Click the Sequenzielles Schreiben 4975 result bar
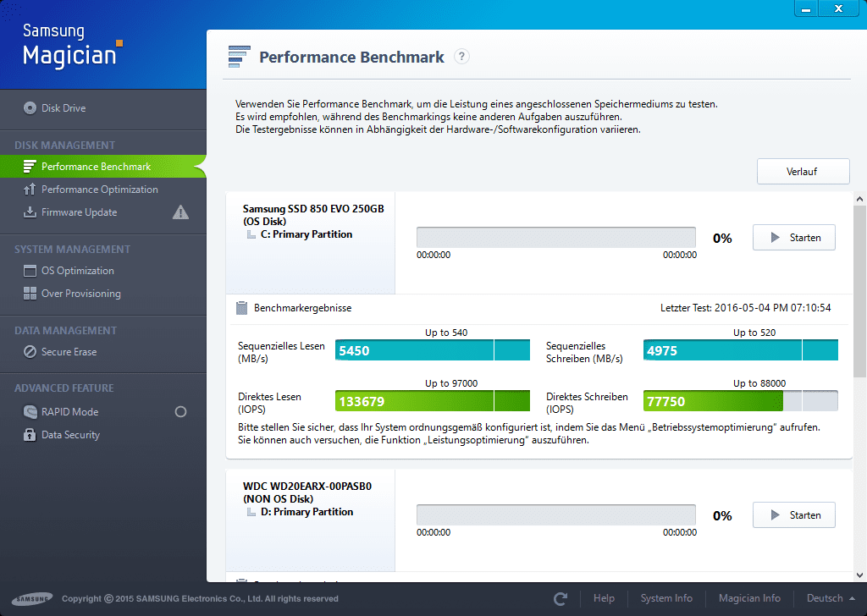 coord(740,350)
